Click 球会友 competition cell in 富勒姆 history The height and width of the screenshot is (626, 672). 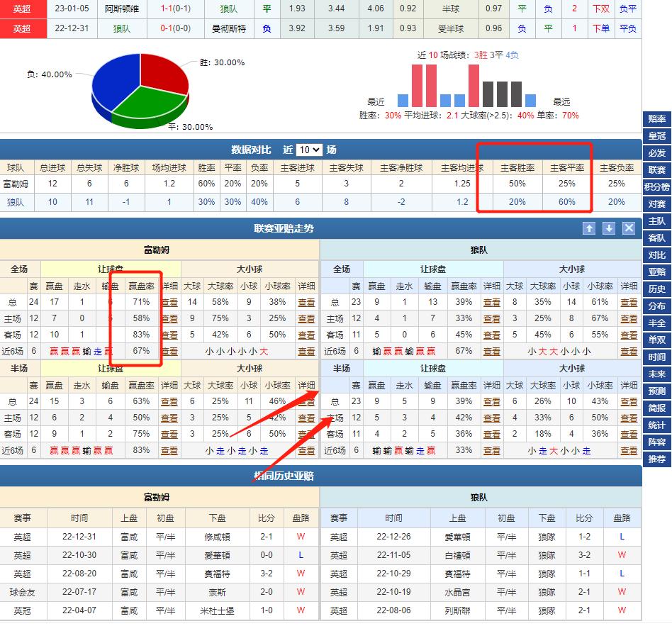22,592
